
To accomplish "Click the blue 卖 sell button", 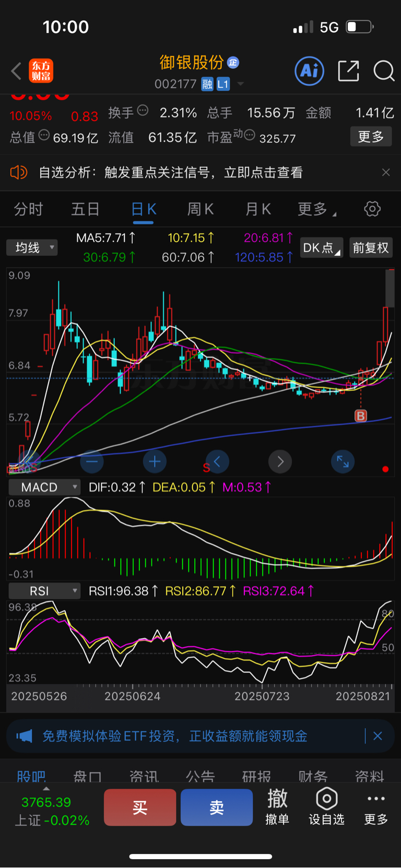I will coord(217,807).
